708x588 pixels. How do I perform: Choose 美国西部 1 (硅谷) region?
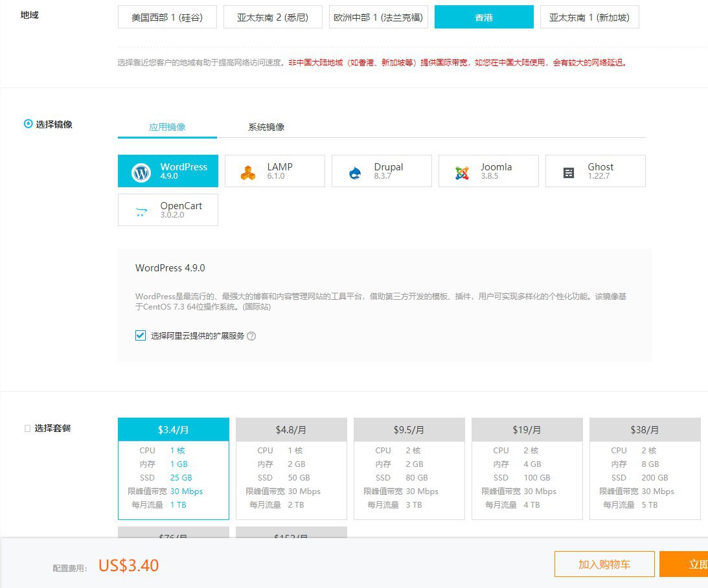pyautogui.click(x=167, y=17)
